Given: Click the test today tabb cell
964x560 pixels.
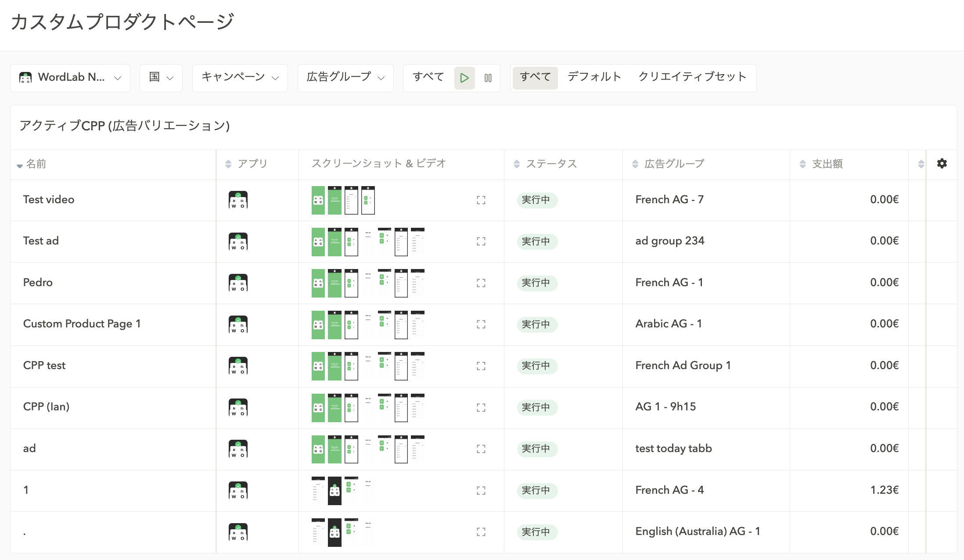Looking at the screenshot, I should (673, 449).
